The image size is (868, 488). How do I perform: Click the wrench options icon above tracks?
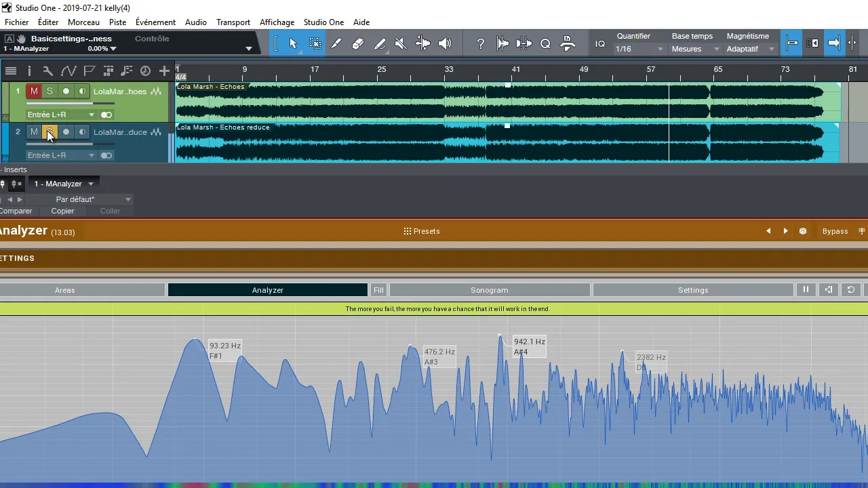pos(47,70)
